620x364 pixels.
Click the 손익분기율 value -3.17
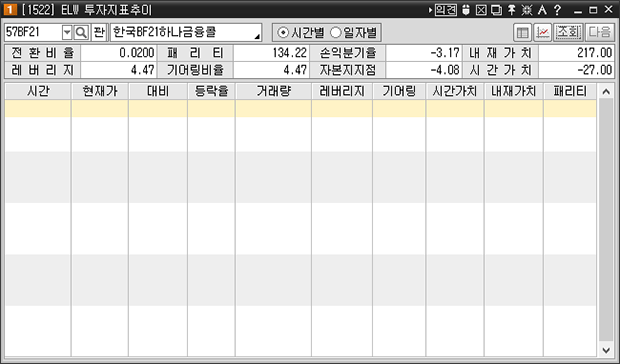(x=424, y=53)
